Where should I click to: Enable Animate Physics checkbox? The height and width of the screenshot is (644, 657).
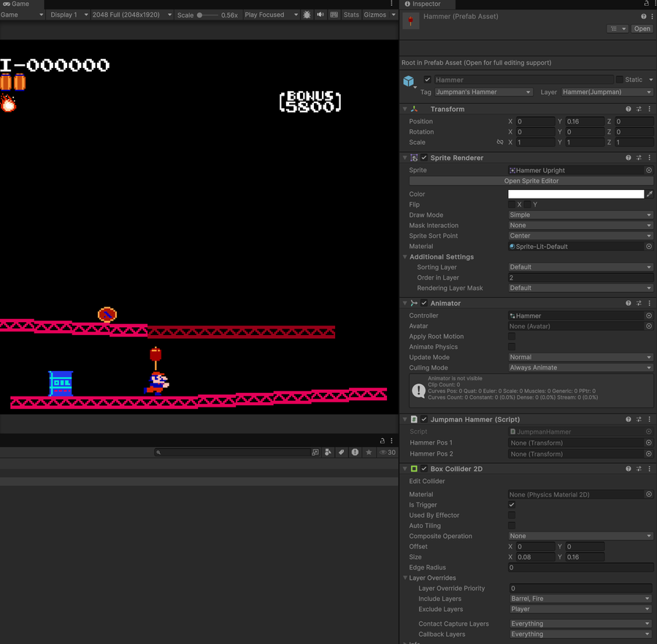pos(512,347)
